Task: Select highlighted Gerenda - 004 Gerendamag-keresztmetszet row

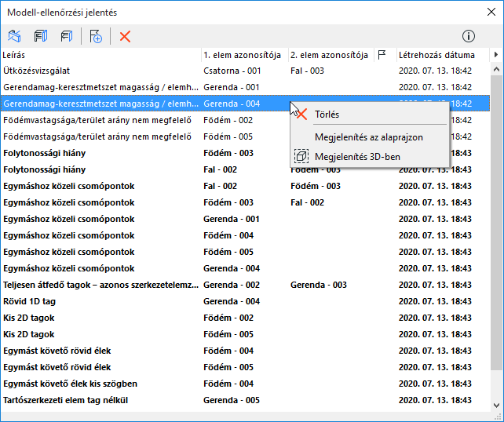Action: pyautogui.click(x=246, y=104)
